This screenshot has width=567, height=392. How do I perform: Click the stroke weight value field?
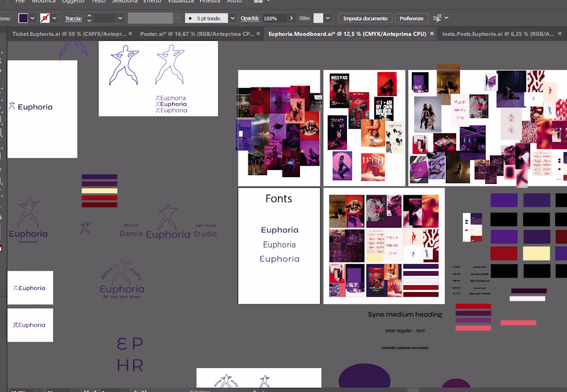coord(105,18)
